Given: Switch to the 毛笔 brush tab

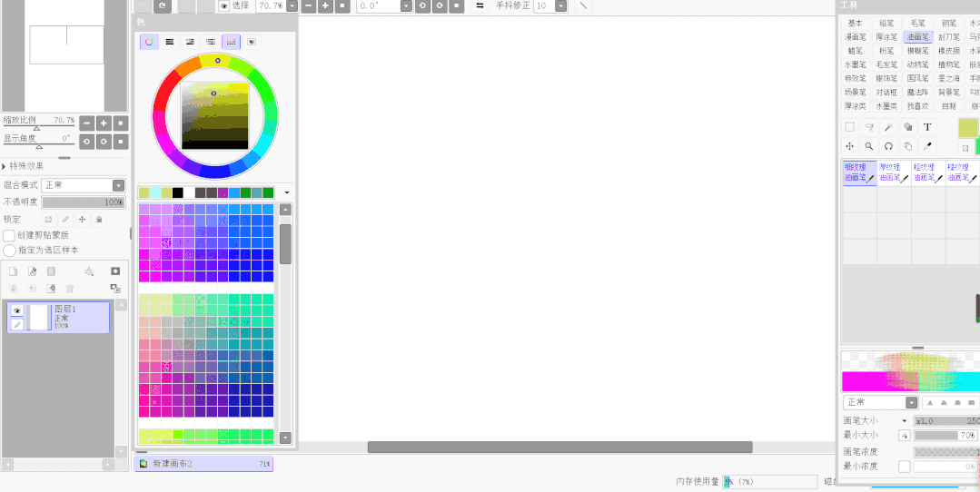Looking at the screenshot, I should click(x=917, y=23).
